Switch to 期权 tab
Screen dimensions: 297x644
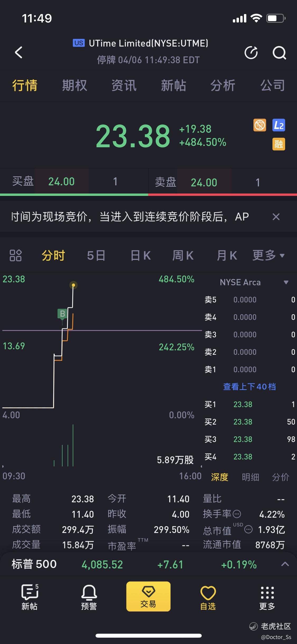74,86
